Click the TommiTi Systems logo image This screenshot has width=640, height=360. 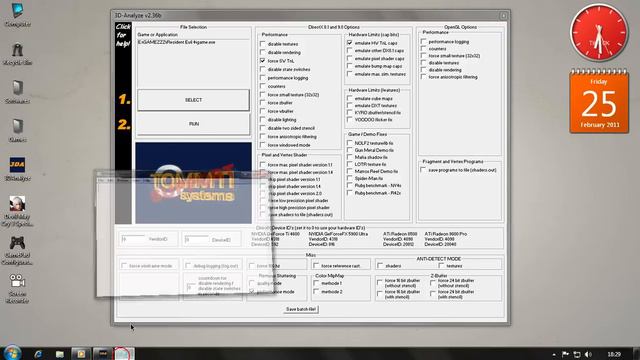coord(193,183)
